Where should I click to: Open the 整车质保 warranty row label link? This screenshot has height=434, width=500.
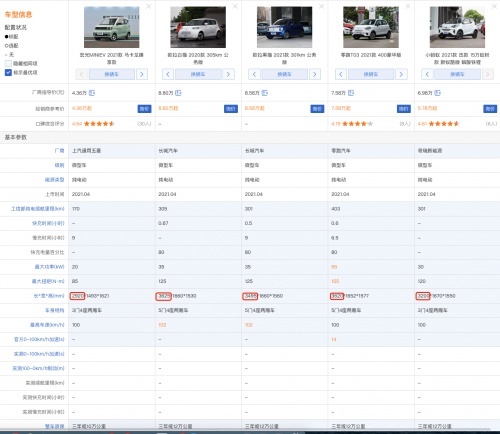click(54, 426)
